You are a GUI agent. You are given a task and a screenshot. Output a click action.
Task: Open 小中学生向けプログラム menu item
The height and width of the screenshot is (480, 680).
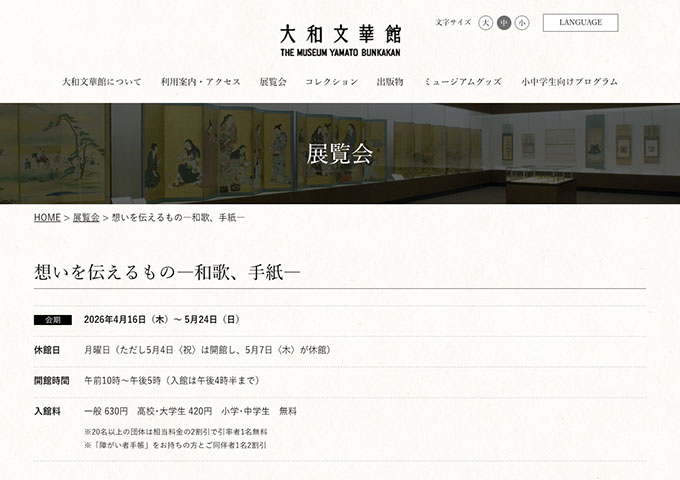point(569,82)
